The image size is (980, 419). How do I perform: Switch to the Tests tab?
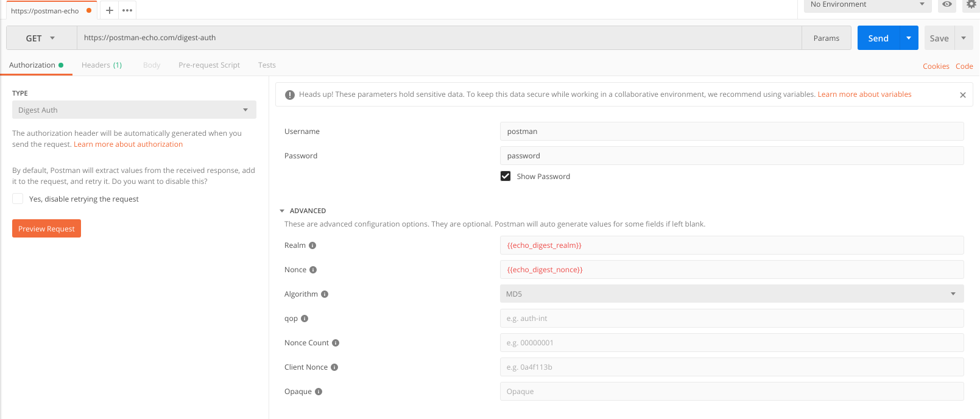pyautogui.click(x=267, y=65)
